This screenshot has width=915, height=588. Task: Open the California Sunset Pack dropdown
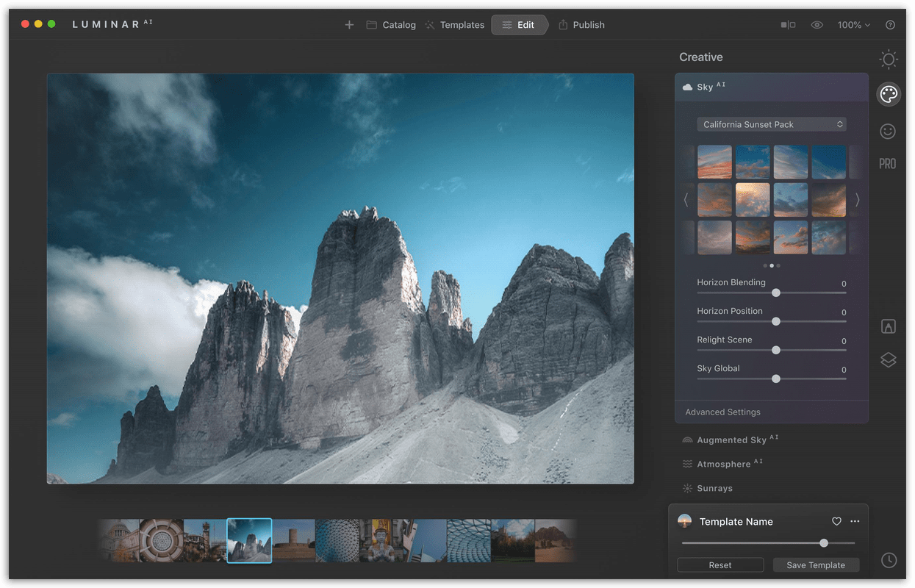771,124
